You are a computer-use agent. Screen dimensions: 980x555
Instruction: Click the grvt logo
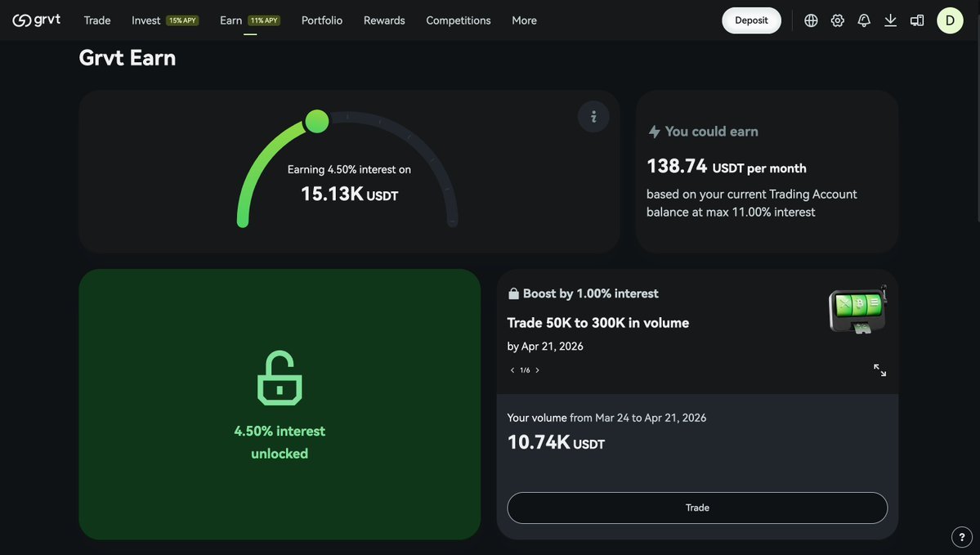coord(36,20)
